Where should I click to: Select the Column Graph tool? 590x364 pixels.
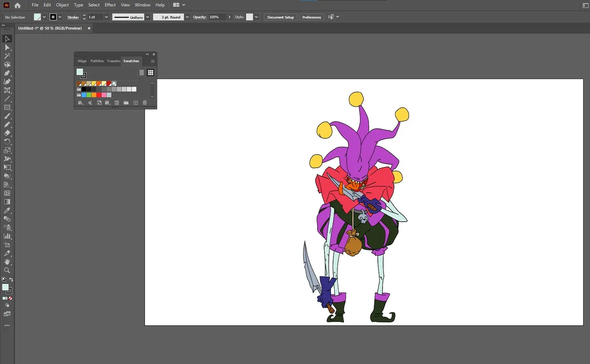[x=7, y=236]
